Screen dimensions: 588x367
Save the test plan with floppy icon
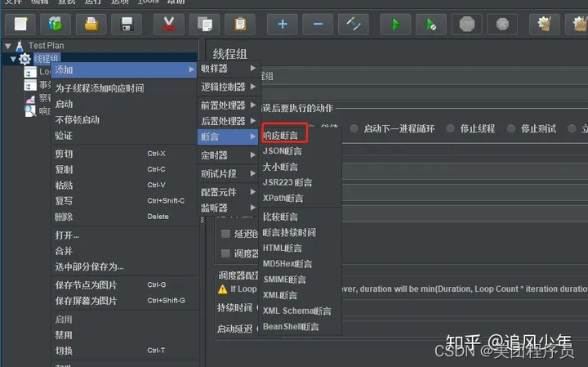coord(127,25)
